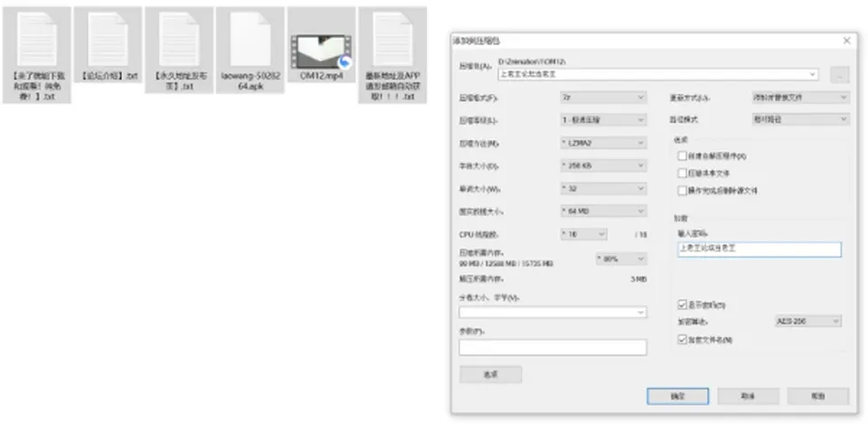This screenshot has height=424, width=868.
Task: Open the CPU threads dropdown showing 16
Action: coord(583,234)
